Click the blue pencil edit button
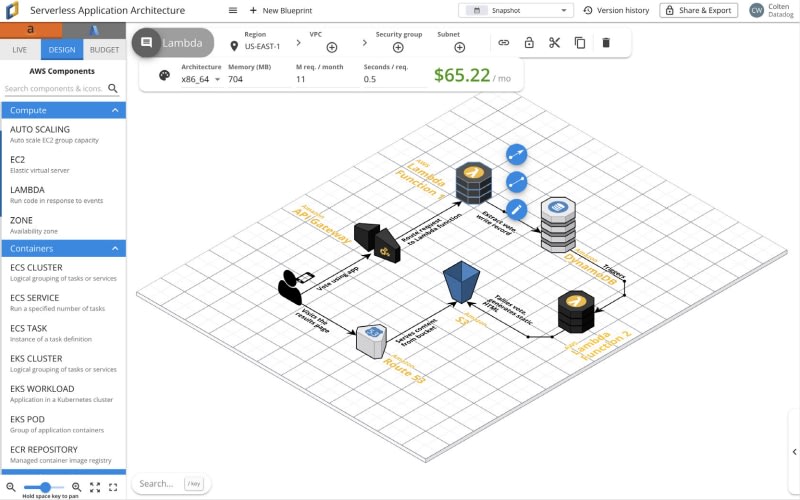 tap(516, 210)
